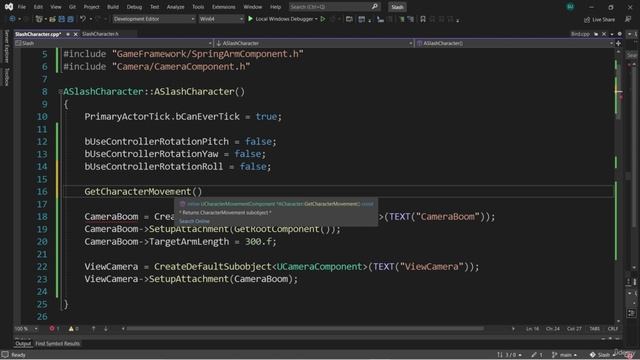
Task: Click the horizontal editor scrollbar
Action: [305, 329]
